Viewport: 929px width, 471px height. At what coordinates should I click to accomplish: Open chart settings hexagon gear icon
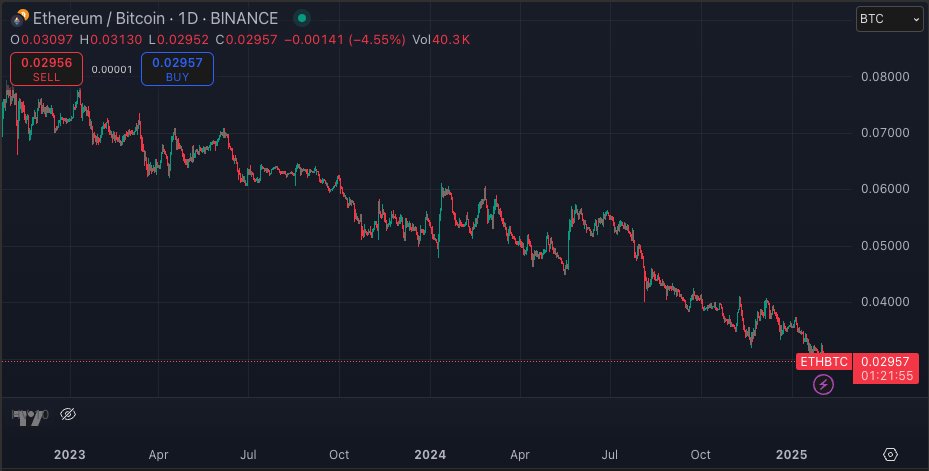890,454
